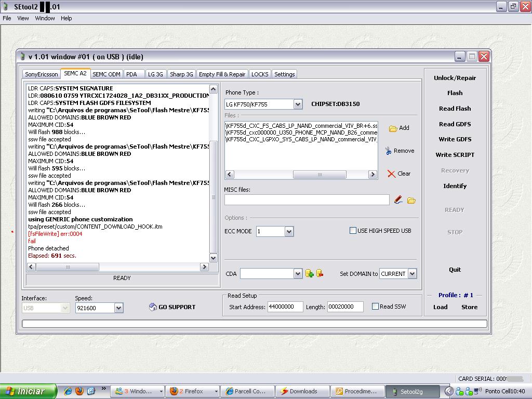Switch to the Sharp 3G tab

[181, 74]
